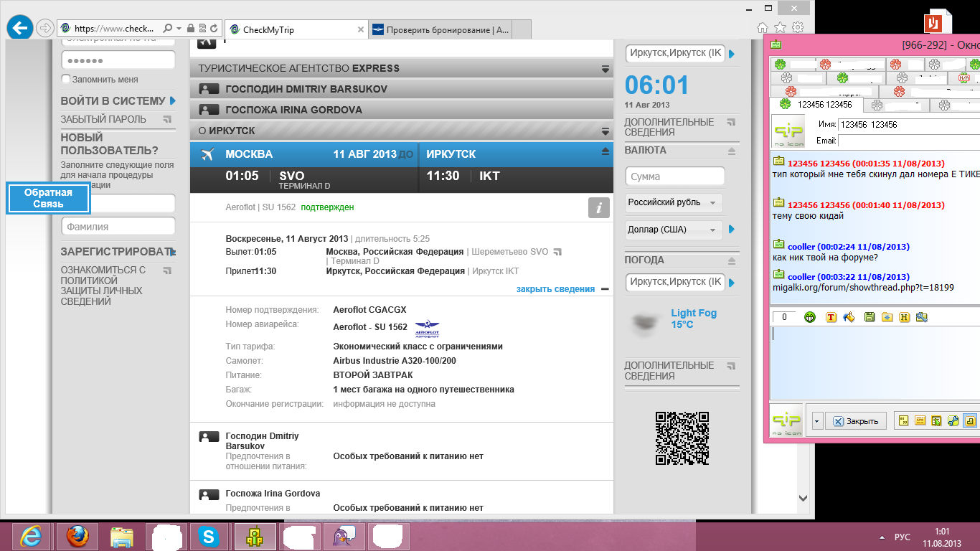980x551 pixels.
Task: Click the paint bucket icon in chat toolbar
Action: (x=849, y=317)
